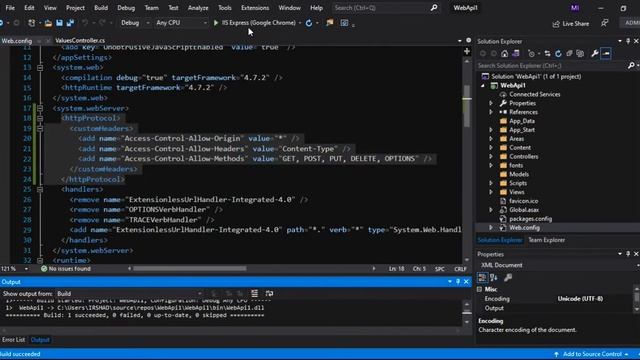Click the Solution Explorer Refresh icon
Viewport: 640px width, 360px height.
(x=558, y=53)
